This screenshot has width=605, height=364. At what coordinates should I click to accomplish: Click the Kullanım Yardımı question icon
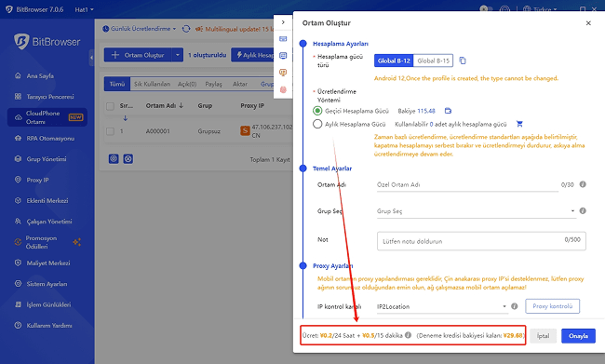tap(18, 326)
